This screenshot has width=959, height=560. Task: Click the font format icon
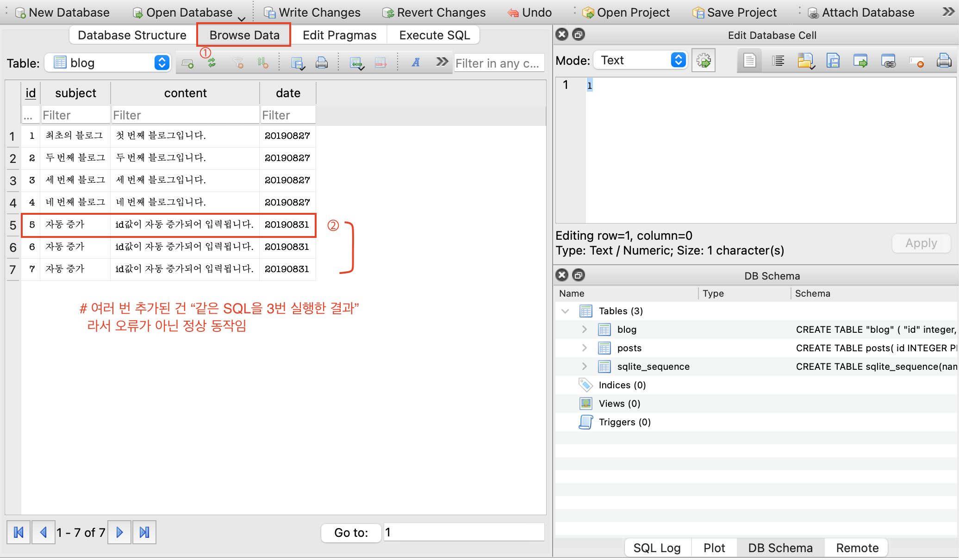coord(416,63)
